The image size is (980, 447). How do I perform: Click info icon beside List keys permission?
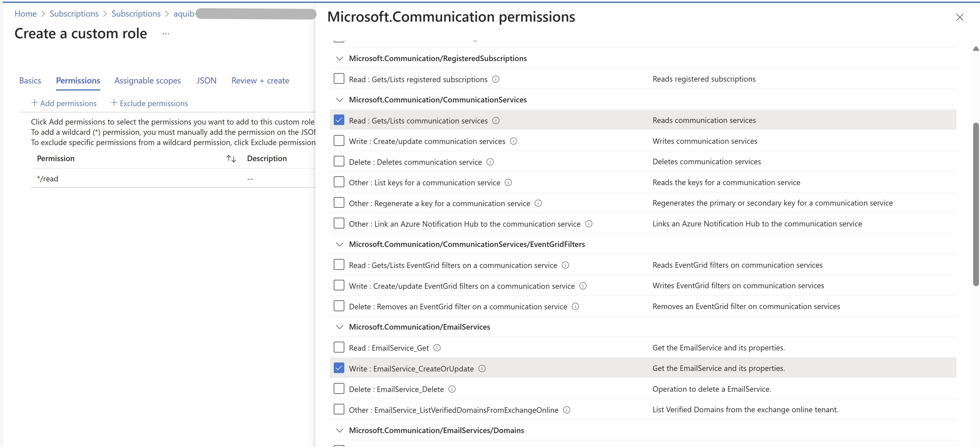(x=508, y=182)
